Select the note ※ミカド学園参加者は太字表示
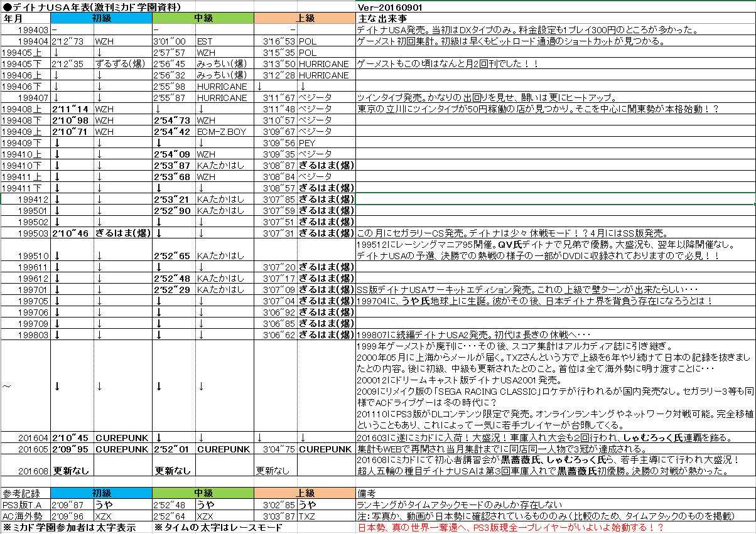Image resolution: width=756 pixels, height=534 pixels. (69, 528)
